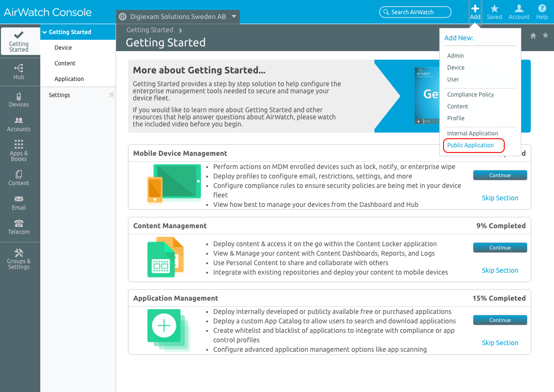
Task: Click the Getting Started video thumbnail
Action: pyautogui.click(x=427, y=96)
